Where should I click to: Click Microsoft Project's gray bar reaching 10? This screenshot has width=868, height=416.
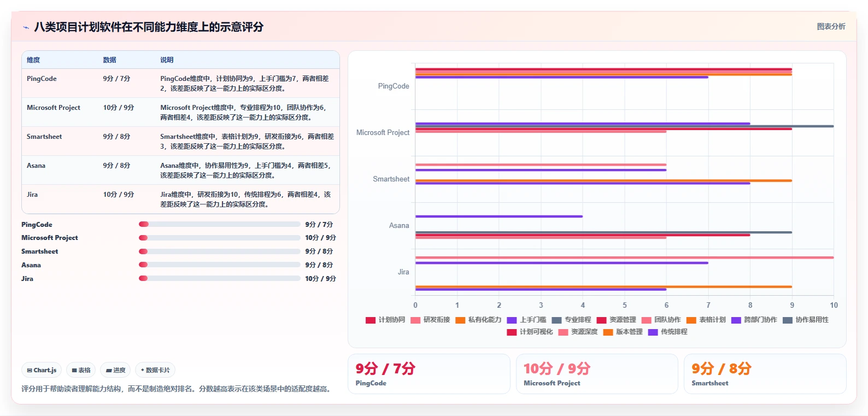tap(624, 126)
